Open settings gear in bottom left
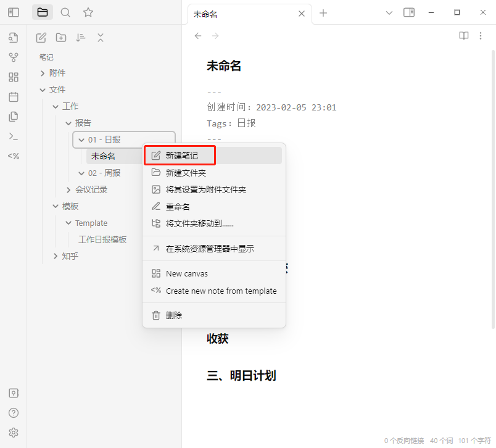 14,433
